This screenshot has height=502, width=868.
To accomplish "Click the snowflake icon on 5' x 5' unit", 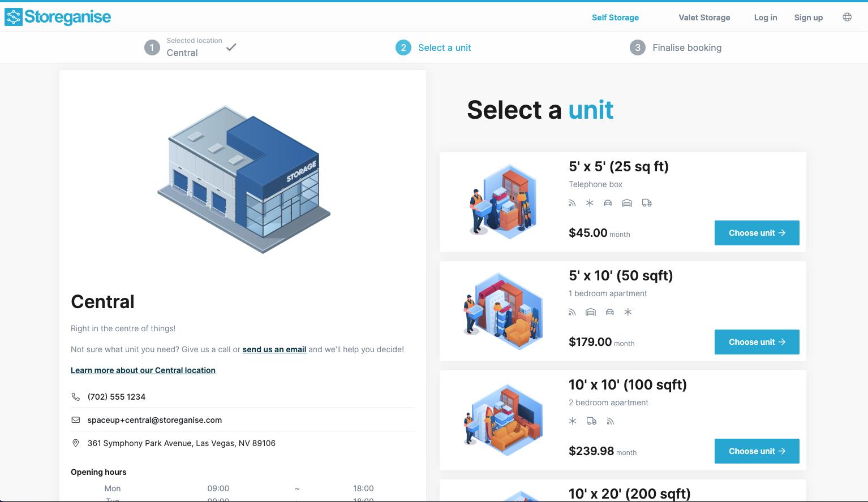I will (x=590, y=203).
